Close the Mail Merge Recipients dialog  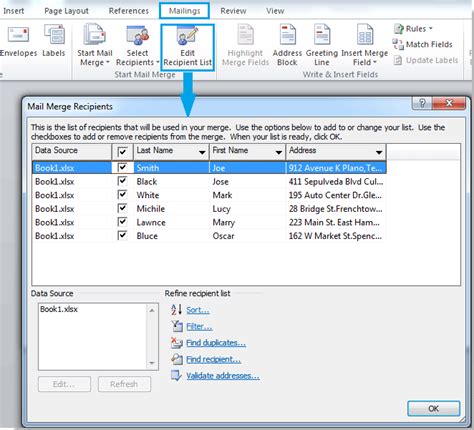tap(449, 103)
